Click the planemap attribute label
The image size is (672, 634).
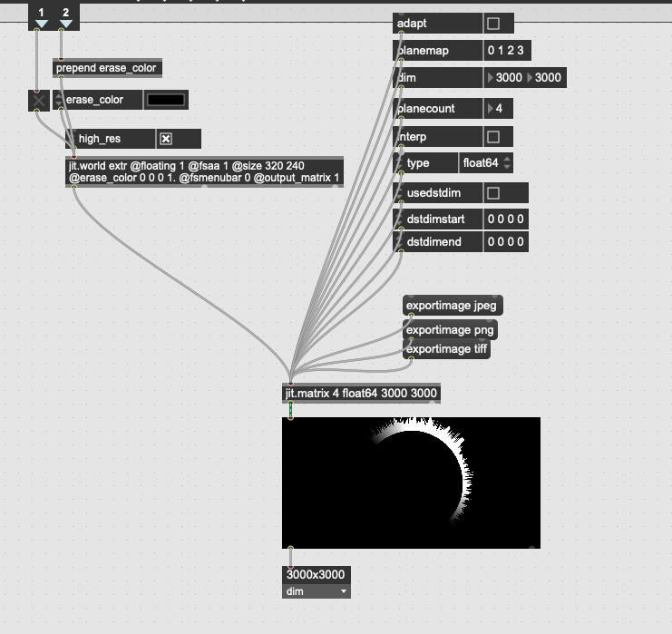click(423, 51)
